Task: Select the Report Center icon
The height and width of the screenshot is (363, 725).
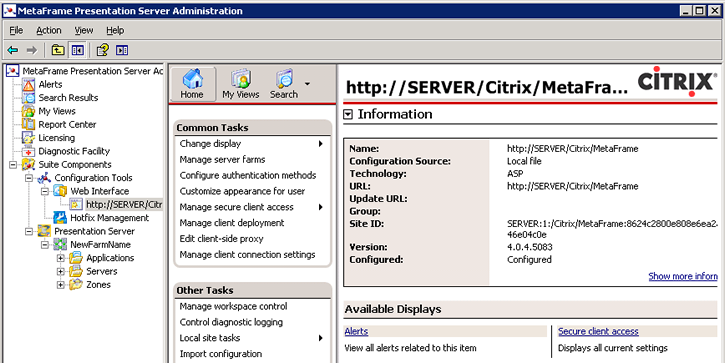Action: point(29,125)
